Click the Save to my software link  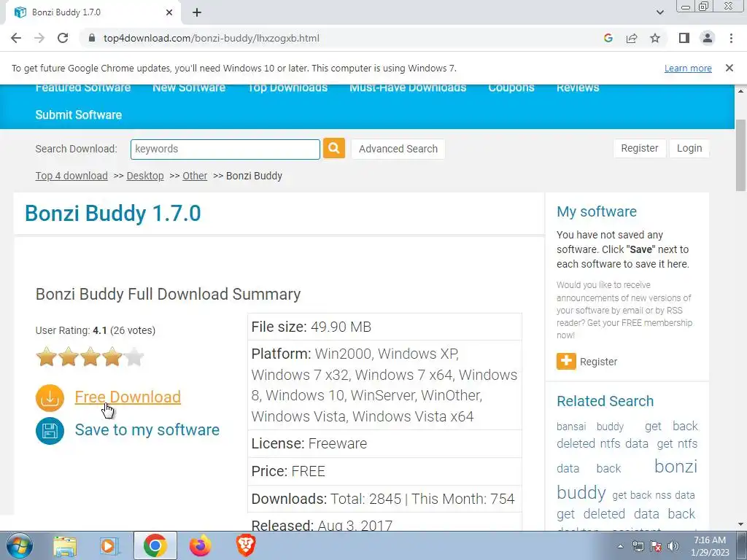[x=147, y=430]
